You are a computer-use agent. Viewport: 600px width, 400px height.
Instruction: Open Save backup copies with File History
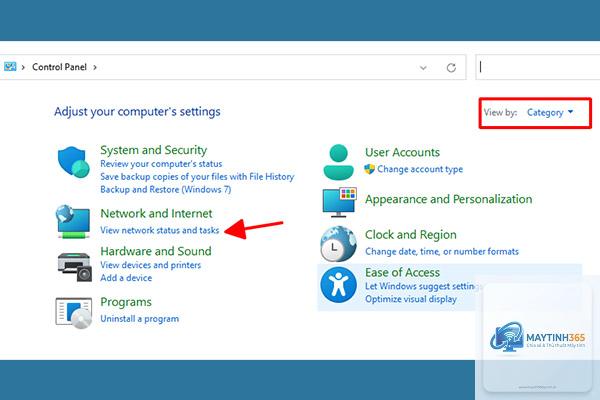coord(197,177)
